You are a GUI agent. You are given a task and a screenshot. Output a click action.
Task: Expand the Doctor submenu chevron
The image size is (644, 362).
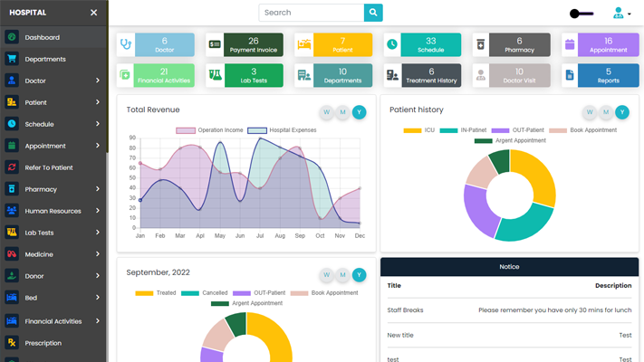click(97, 81)
